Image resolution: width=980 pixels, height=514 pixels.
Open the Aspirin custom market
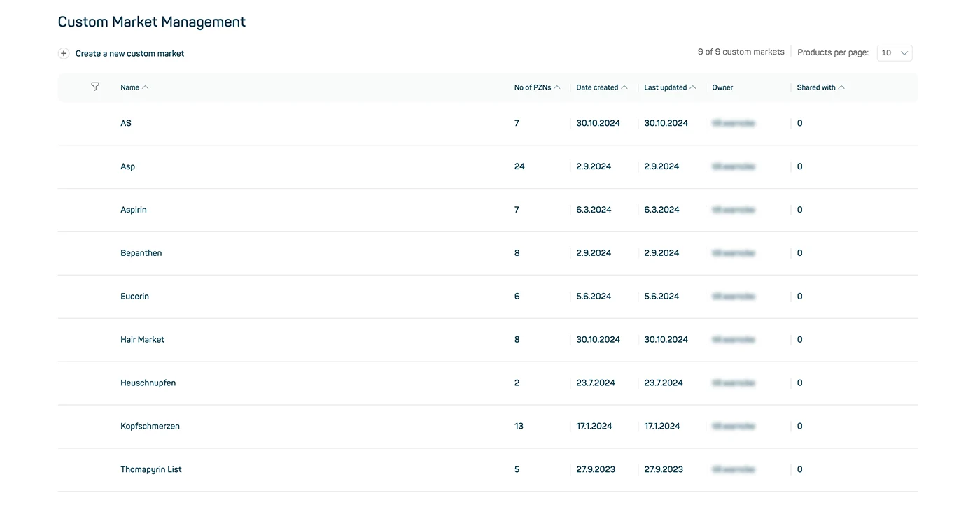click(x=134, y=210)
